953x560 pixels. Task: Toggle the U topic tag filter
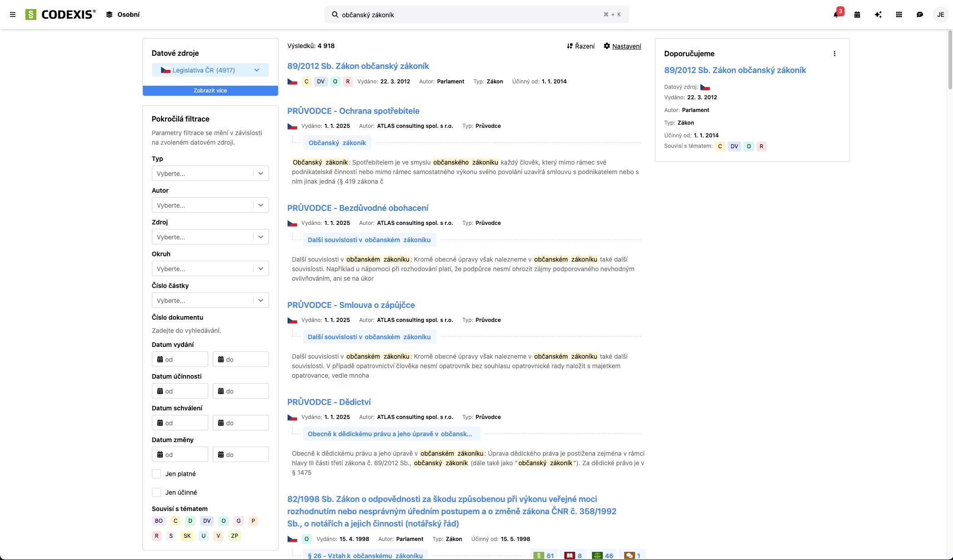[204, 536]
